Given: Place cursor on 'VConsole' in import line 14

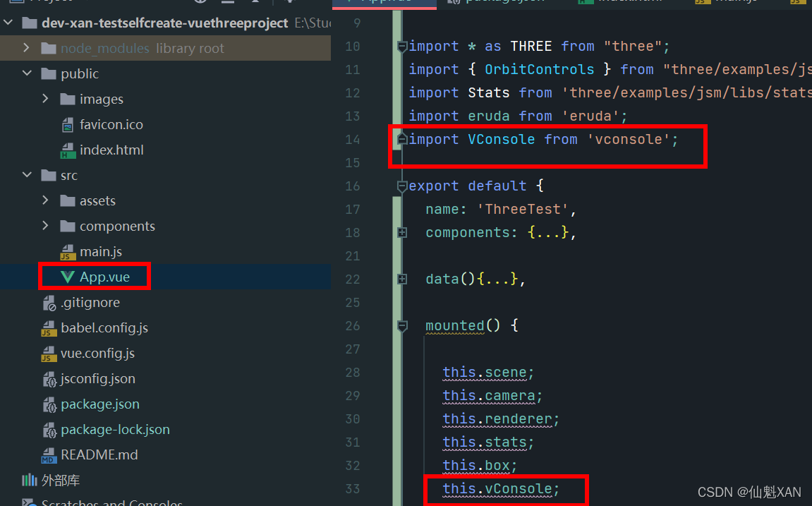Looking at the screenshot, I should [x=502, y=139].
